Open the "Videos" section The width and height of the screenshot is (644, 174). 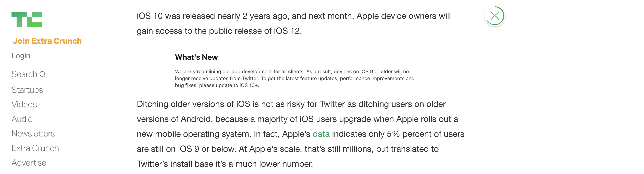point(25,104)
